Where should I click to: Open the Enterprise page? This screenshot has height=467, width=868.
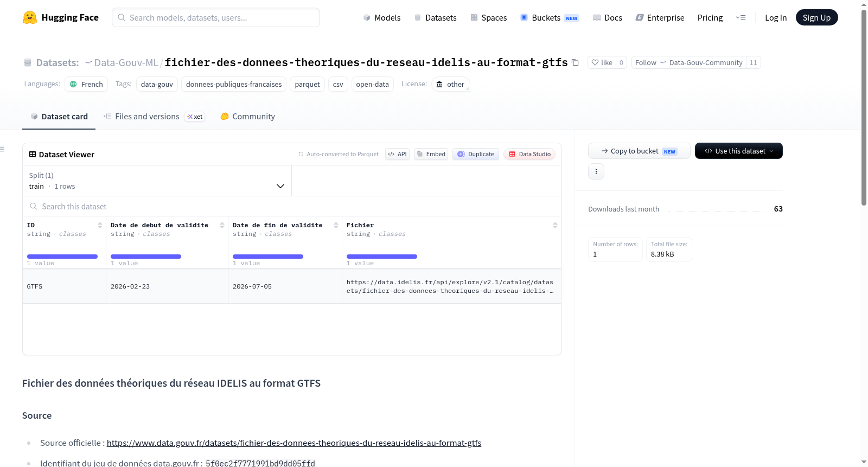[x=660, y=17]
